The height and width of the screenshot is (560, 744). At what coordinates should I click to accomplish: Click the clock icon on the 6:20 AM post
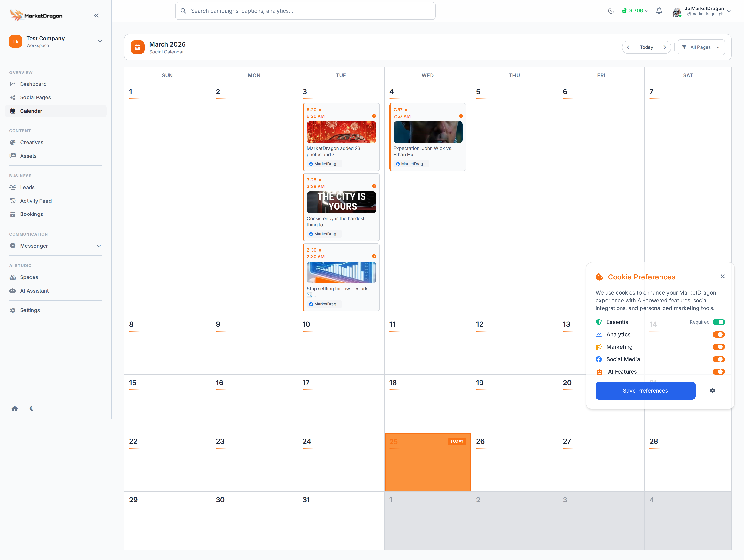[x=374, y=116]
